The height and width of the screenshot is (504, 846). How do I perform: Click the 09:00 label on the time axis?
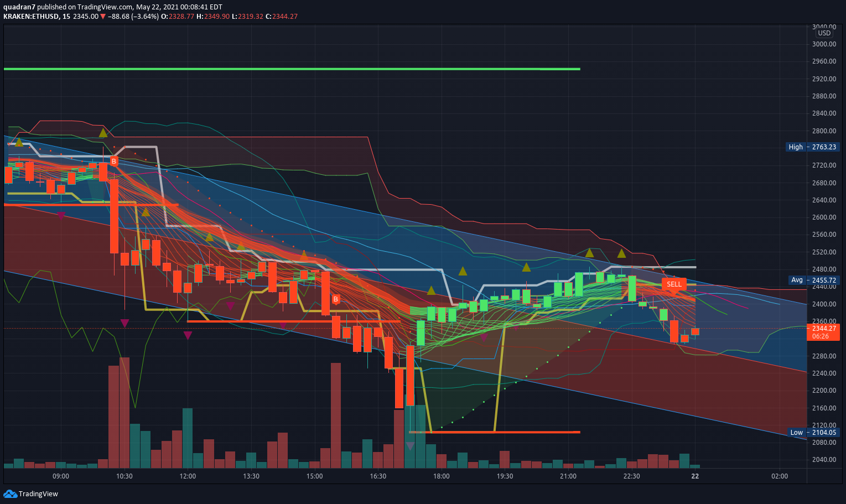click(x=61, y=476)
